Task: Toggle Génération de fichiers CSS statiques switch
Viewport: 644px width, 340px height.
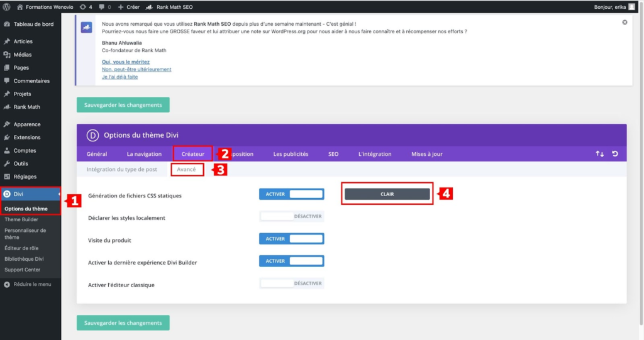Action: [x=292, y=194]
